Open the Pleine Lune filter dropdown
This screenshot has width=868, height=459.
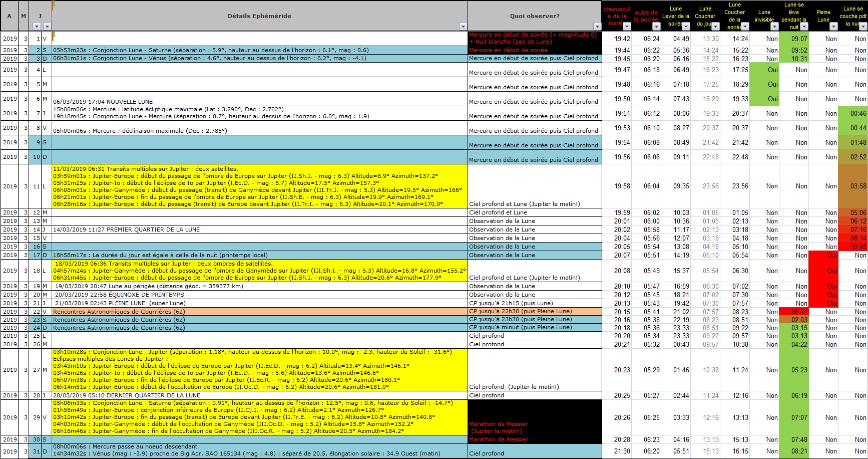pyautogui.click(x=834, y=26)
